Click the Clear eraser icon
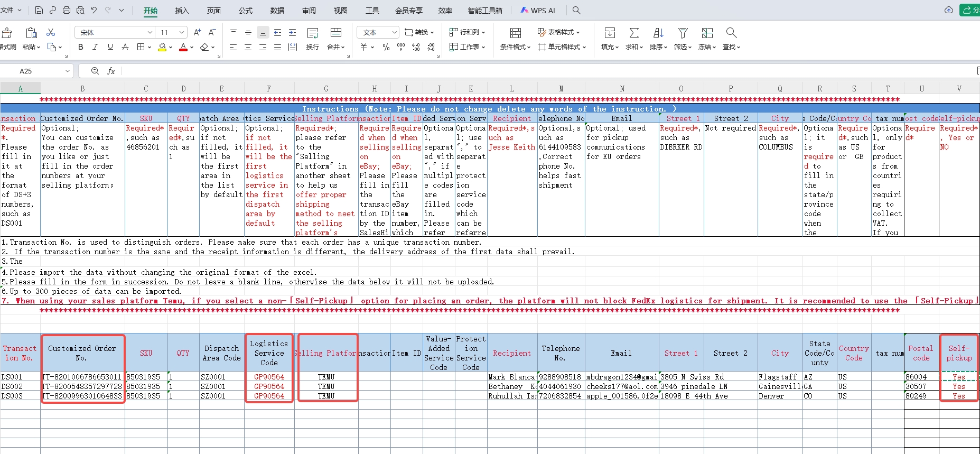Screen dimensions: 980x454 click(x=204, y=47)
